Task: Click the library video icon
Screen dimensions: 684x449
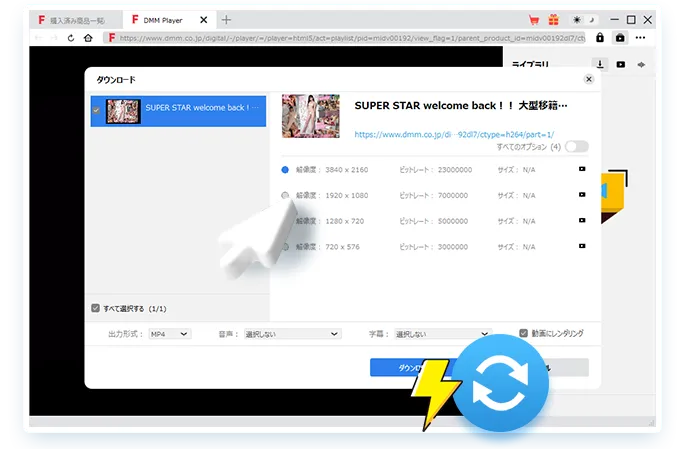Action: [x=621, y=65]
